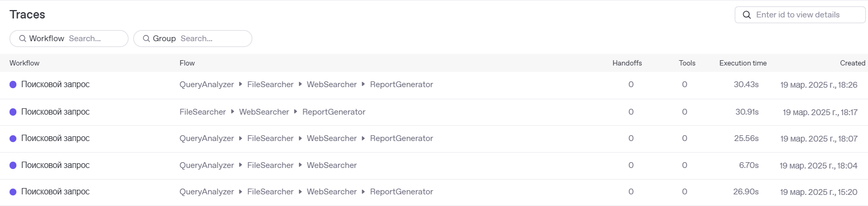868x206 pixels.
Task: Click the 'Enter id to view details' field
Action: tap(800, 15)
